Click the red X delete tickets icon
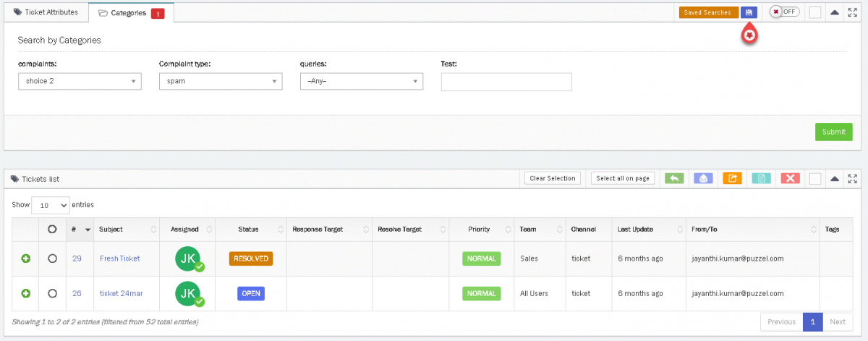 tap(790, 178)
